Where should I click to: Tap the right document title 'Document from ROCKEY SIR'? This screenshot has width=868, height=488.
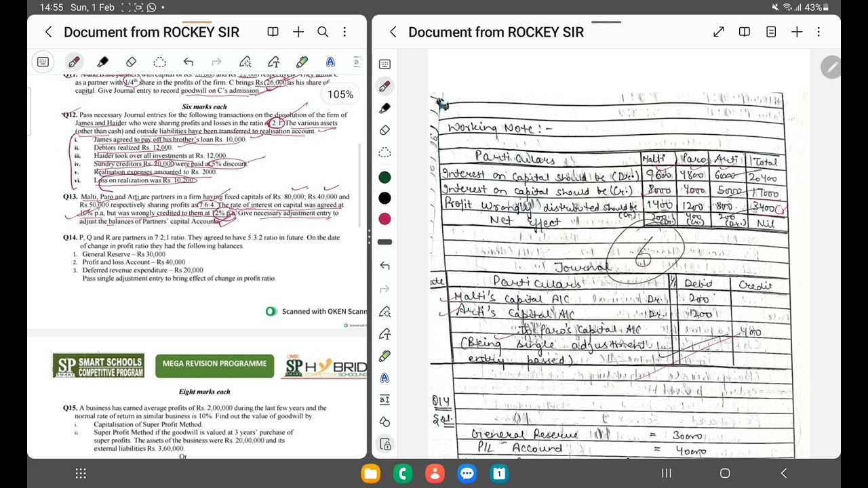[x=496, y=32]
